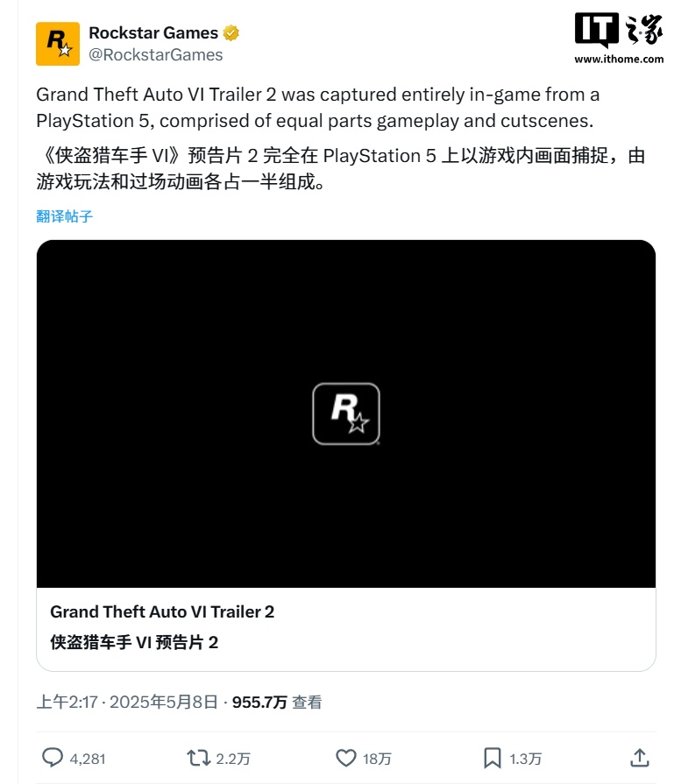Like the post with heart icon
This screenshot has height=784, width=674.
coord(345,758)
